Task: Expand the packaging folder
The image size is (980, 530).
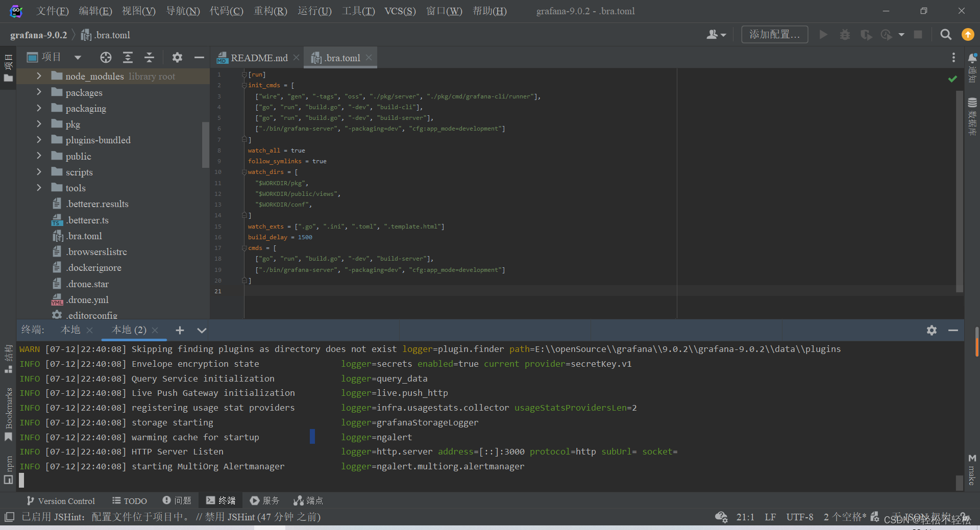Action: (x=39, y=108)
